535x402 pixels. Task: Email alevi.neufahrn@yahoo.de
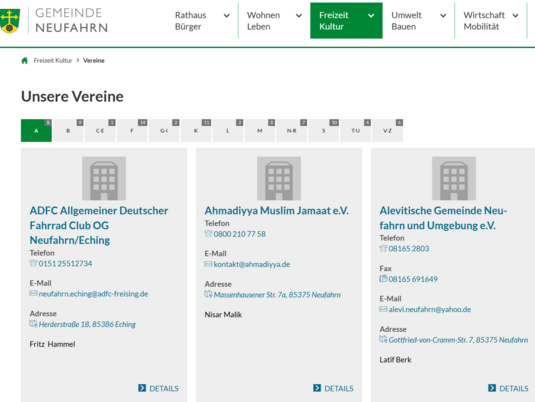[430, 309]
